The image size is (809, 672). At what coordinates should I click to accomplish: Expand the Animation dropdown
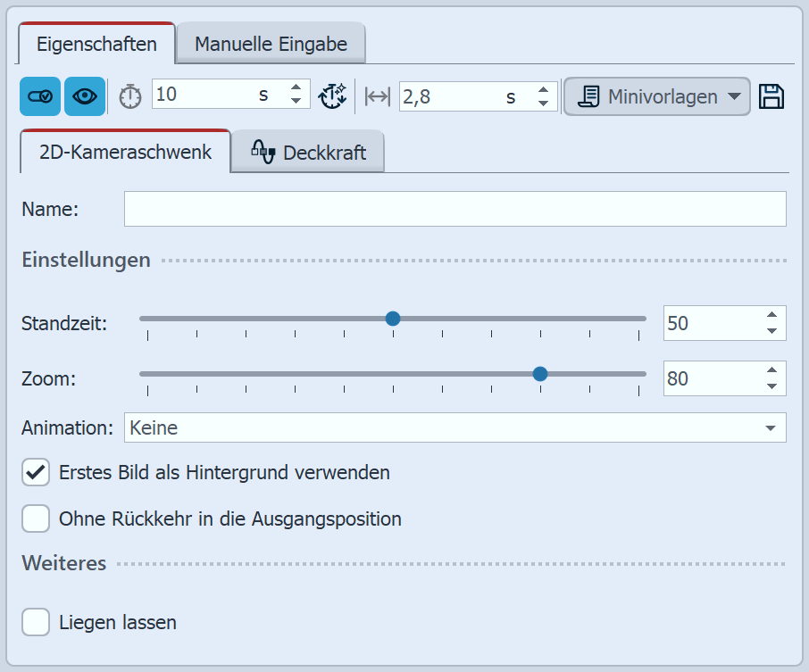coord(455,427)
